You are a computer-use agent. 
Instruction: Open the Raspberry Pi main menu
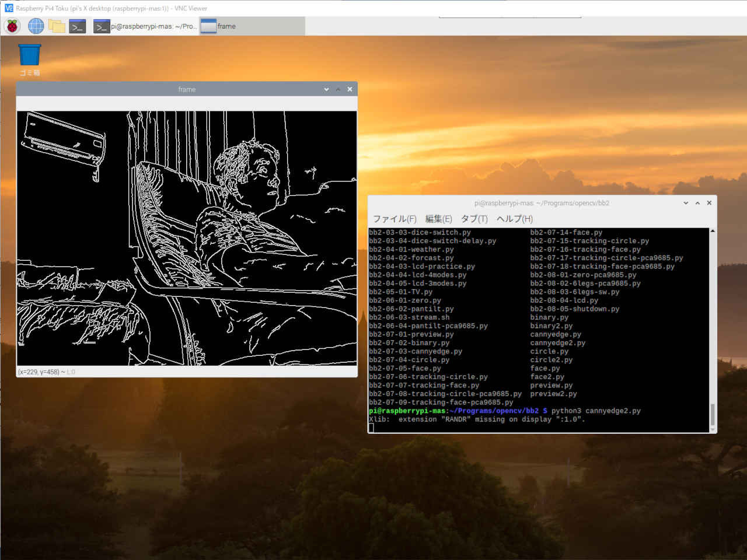[12, 26]
